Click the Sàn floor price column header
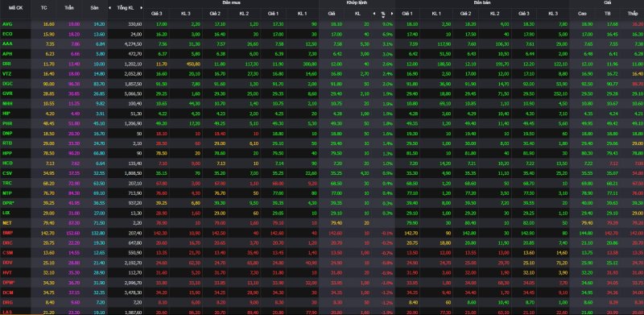This screenshot has width=644, height=315. (x=94, y=8)
